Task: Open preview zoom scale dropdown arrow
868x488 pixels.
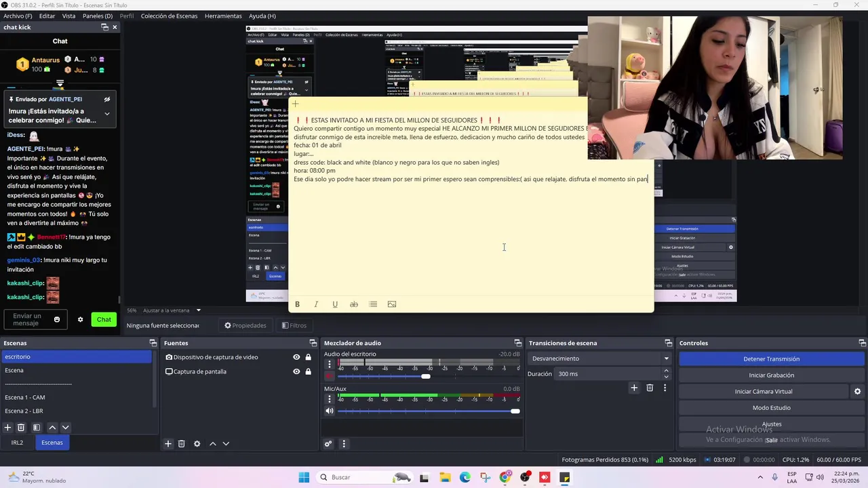Action: tap(199, 310)
